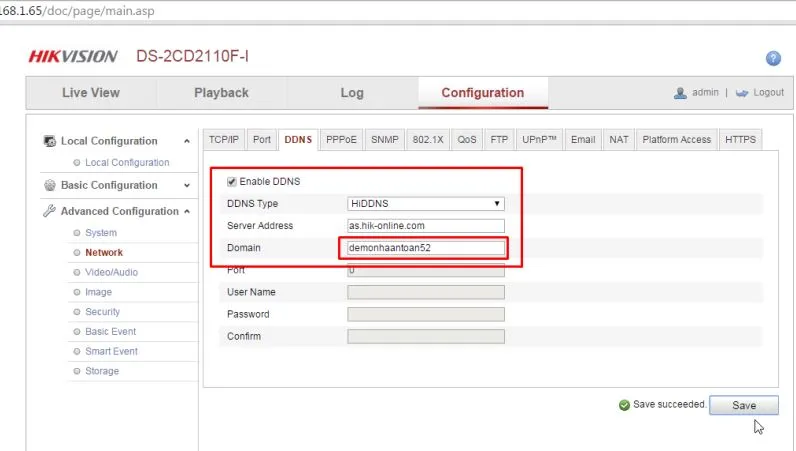The height and width of the screenshot is (451, 796).
Task: Click the Logout icon
Action: click(x=742, y=93)
